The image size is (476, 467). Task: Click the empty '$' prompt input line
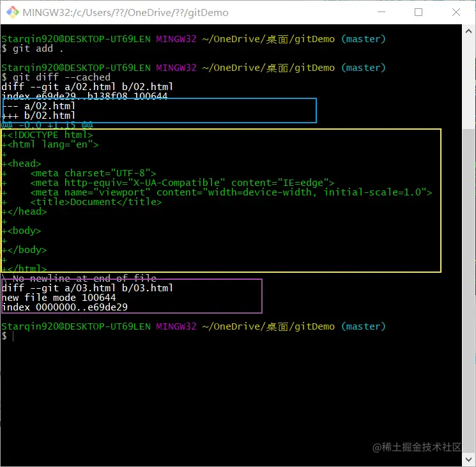pos(8,336)
